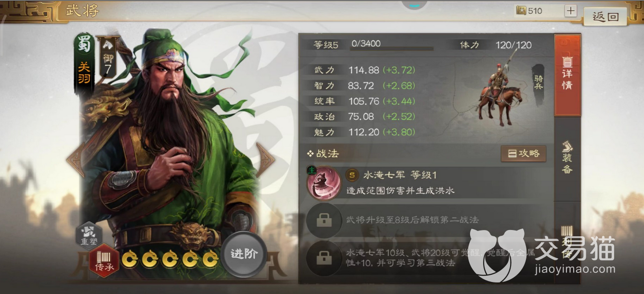
Task: Click the 返回 back button
Action: point(605,16)
